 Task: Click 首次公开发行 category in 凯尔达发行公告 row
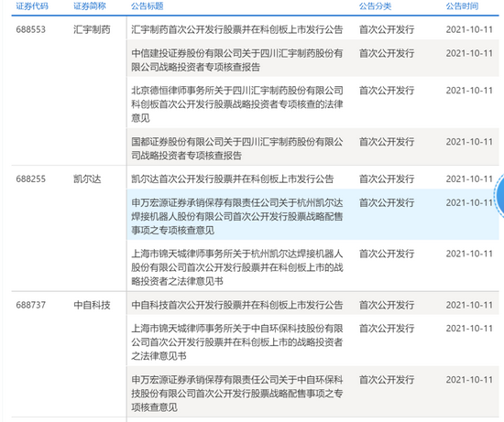[387, 179]
